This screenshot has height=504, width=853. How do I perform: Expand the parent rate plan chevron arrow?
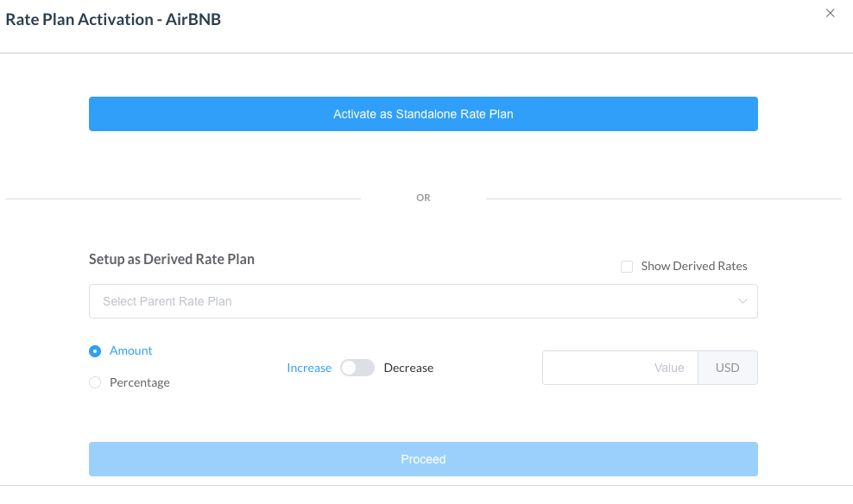[x=742, y=301]
